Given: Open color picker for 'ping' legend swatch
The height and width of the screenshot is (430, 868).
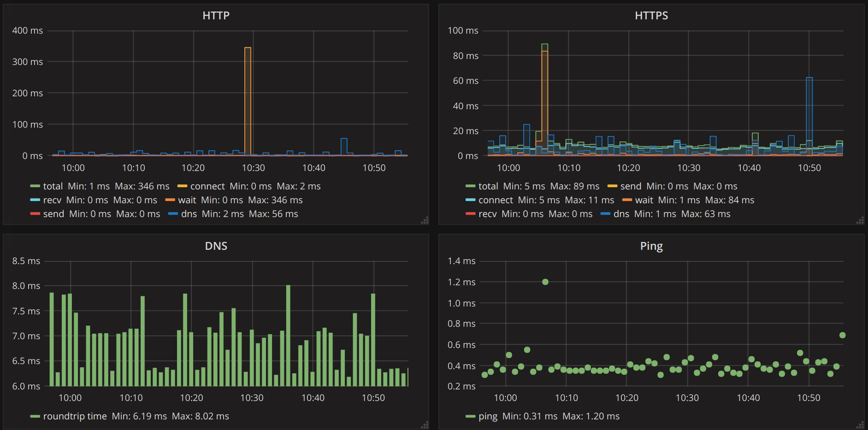Looking at the screenshot, I should 470,416.
